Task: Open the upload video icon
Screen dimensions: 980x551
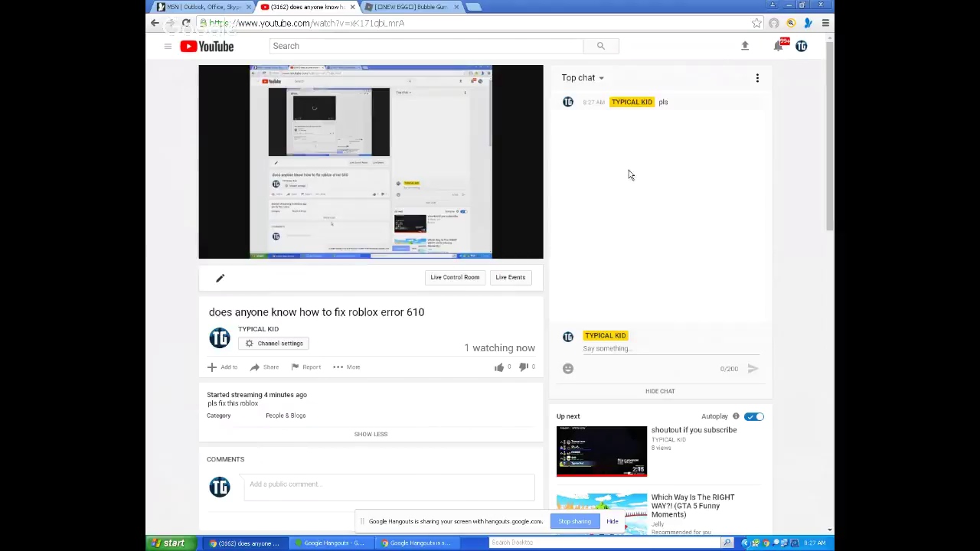Action: click(745, 46)
